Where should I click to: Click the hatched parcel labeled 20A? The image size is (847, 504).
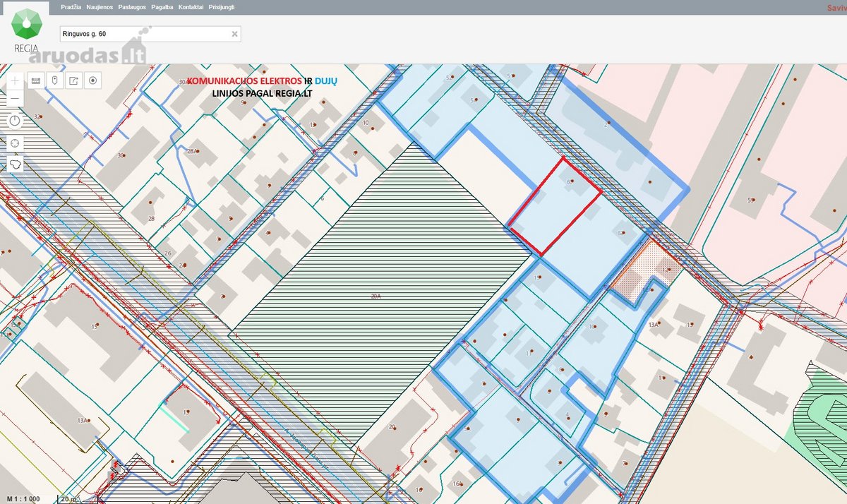coord(381,296)
